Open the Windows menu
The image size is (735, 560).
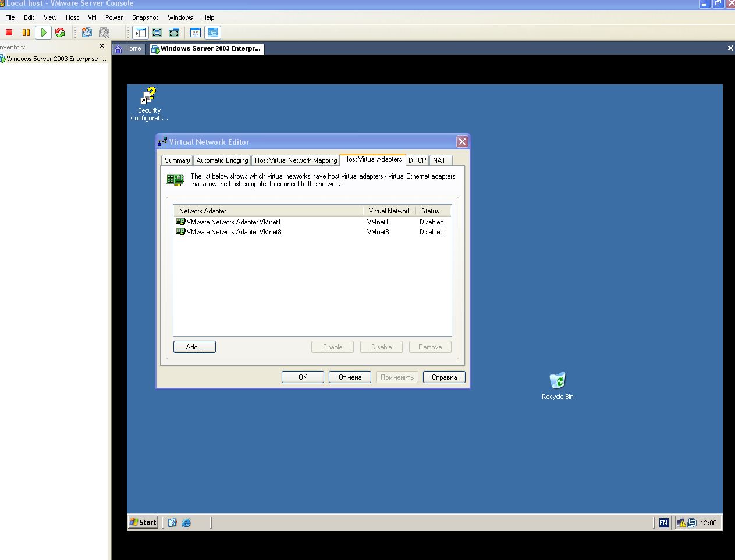(x=180, y=17)
